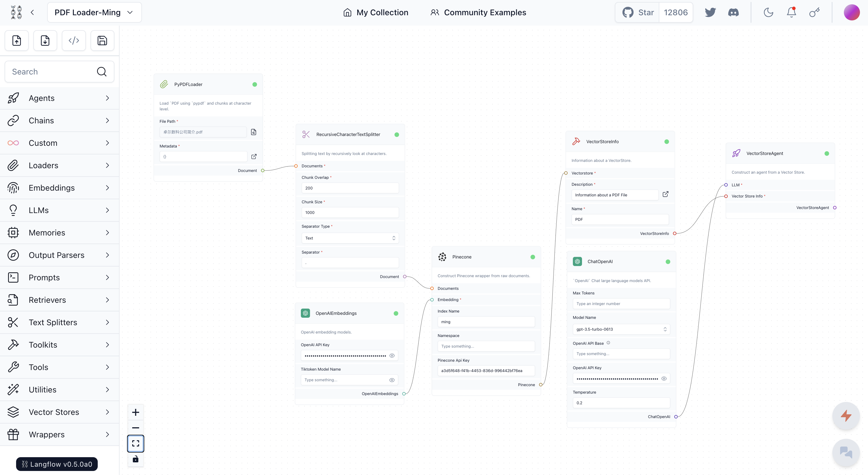Click the search magnifier icon
This screenshot has height=475, width=868.
(101, 72)
